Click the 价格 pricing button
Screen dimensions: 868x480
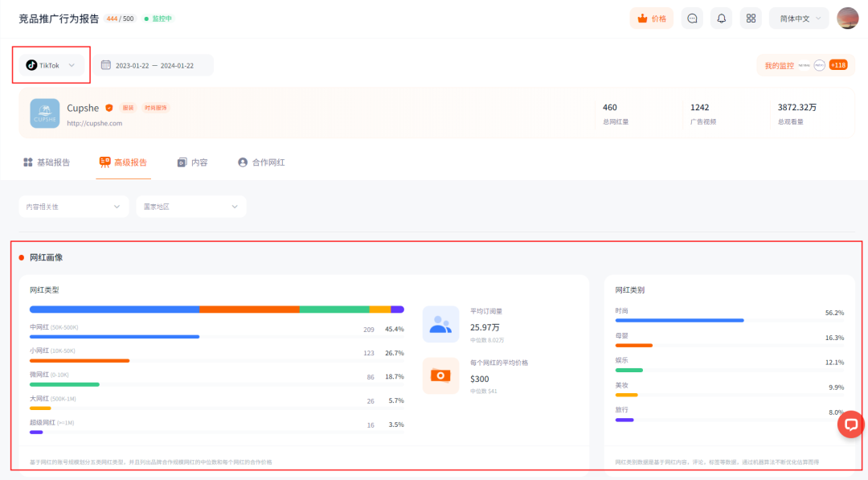pos(651,18)
